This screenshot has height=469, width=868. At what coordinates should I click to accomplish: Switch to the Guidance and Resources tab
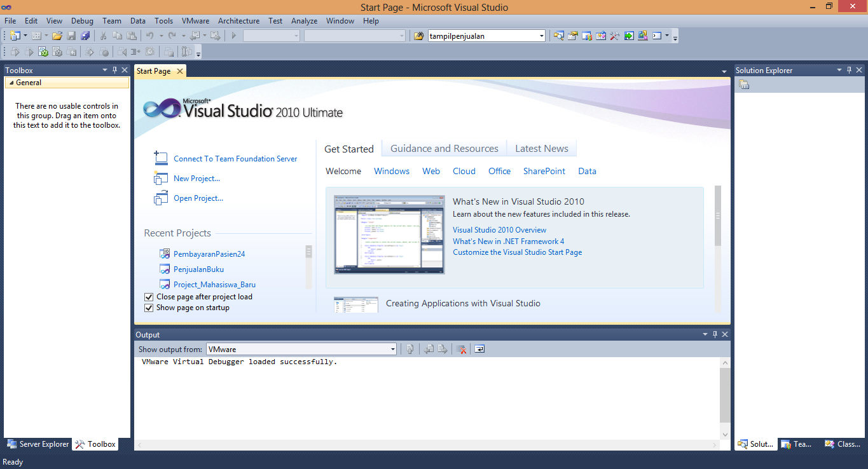coord(444,149)
